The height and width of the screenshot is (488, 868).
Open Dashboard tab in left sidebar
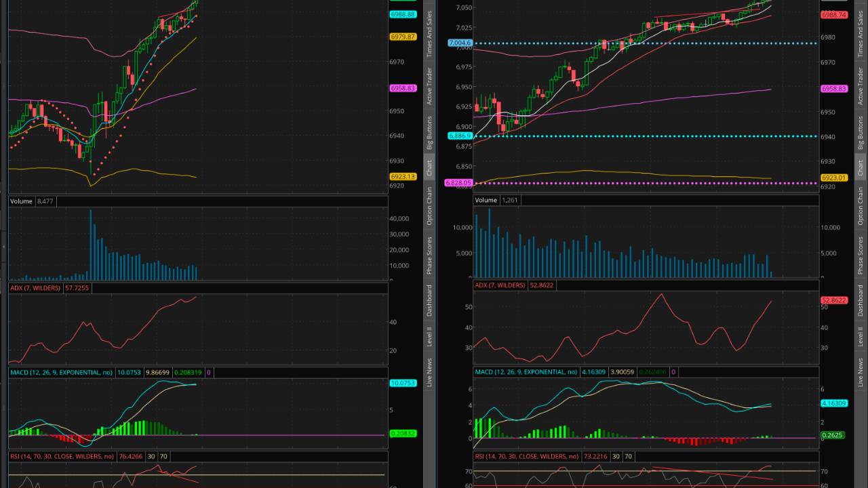pyautogui.click(x=429, y=300)
